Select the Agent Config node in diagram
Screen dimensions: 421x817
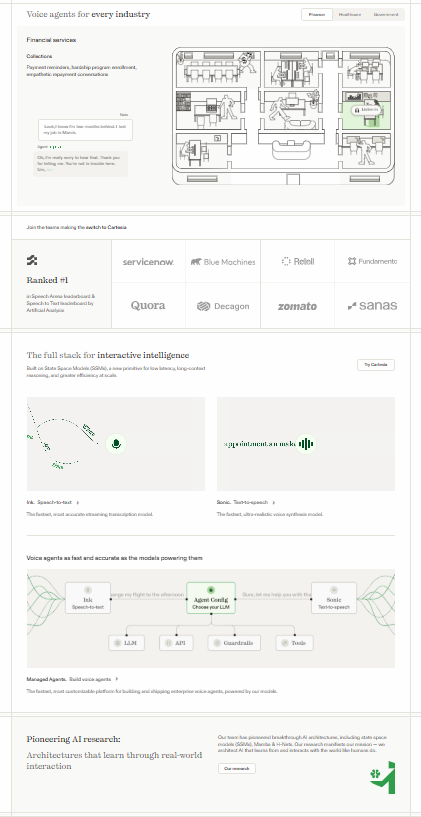(210, 598)
